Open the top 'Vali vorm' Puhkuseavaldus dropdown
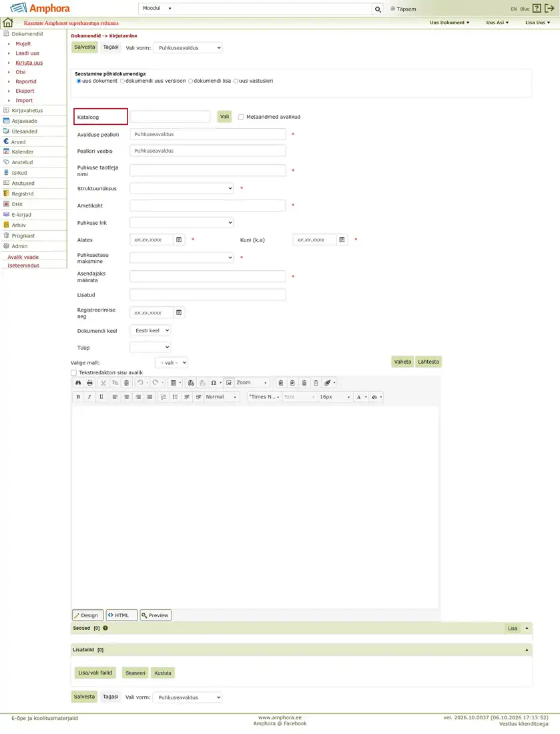This screenshot has height=734, width=560. 188,48
